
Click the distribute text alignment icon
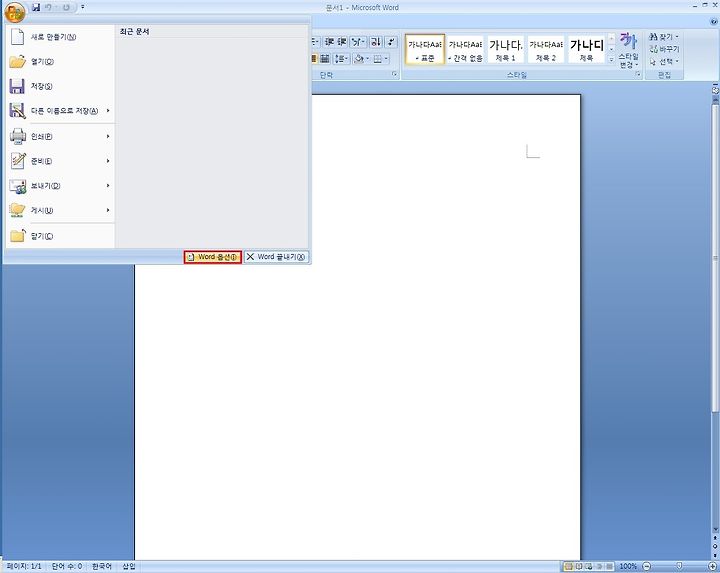pyautogui.click(x=325, y=59)
